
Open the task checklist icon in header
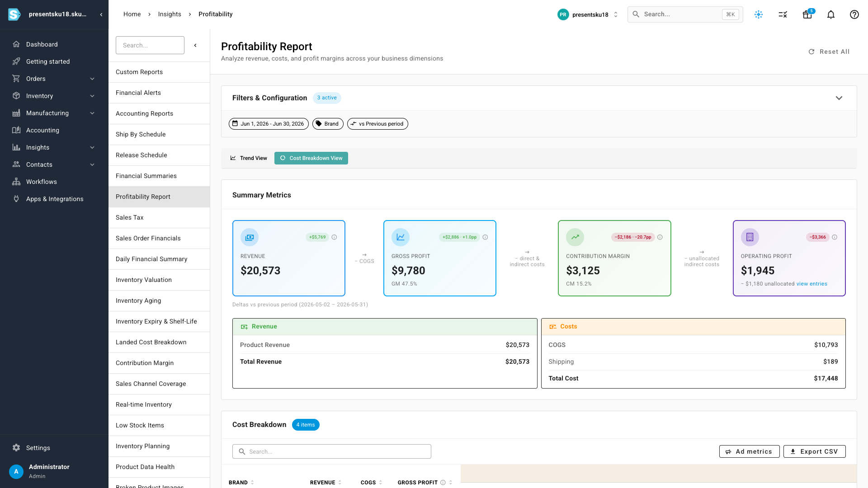(783, 14)
